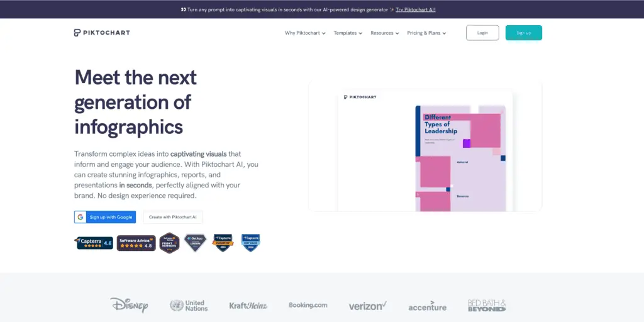Click the Capterra Best Value badge

coord(250,243)
